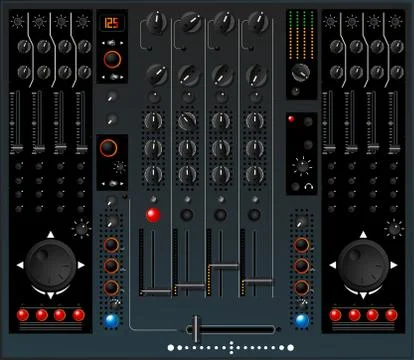
Task: Click sunburst dial above left jog wheel
Action: pyautogui.click(x=81, y=229)
